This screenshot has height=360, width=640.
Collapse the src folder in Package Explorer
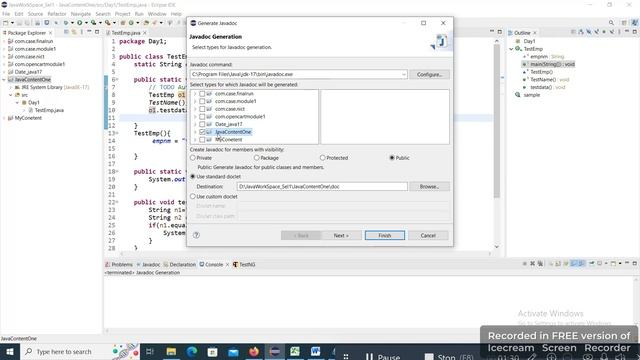point(11,95)
